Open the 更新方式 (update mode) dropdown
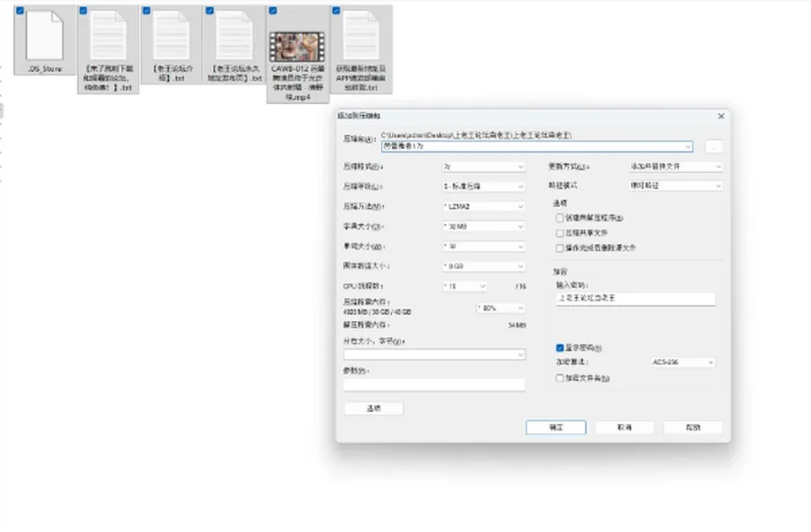This screenshot has height=532, width=811. (x=676, y=167)
